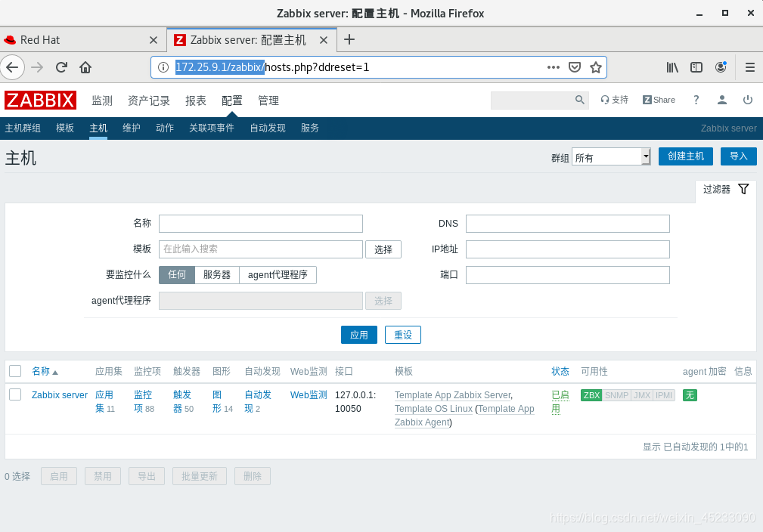Show site information icon in address bar
This screenshot has height=532, width=763.
click(163, 67)
